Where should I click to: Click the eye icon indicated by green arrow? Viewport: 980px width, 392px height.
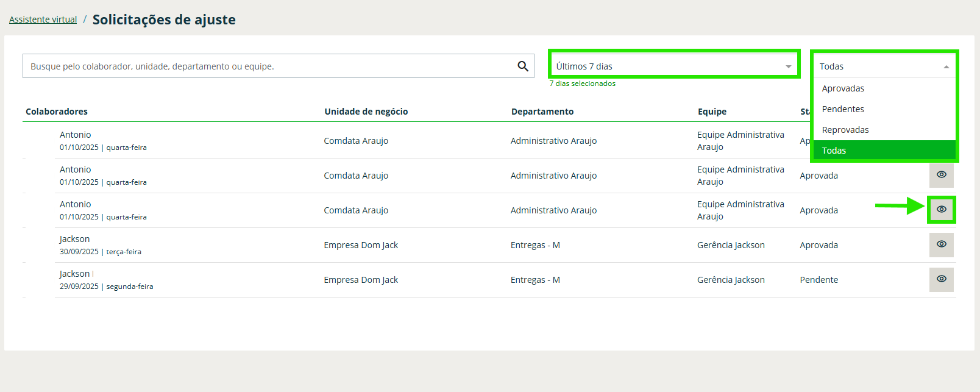tap(941, 210)
